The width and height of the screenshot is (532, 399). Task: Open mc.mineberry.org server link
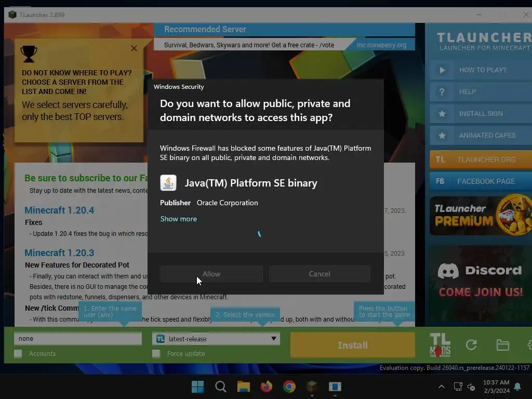pos(381,45)
